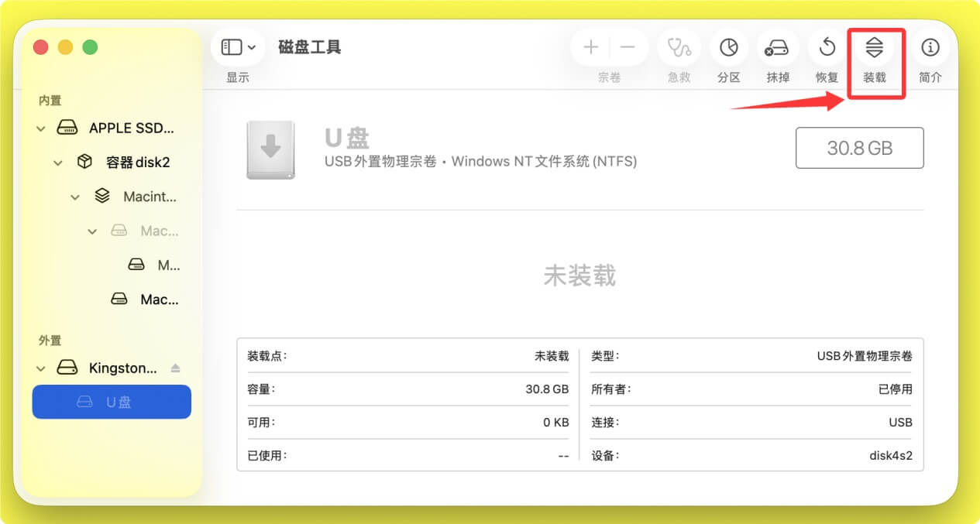The width and height of the screenshot is (980, 524).
Task: Collapse the Macintosh HD disclosure triangle
Action: (x=75, y=197)
